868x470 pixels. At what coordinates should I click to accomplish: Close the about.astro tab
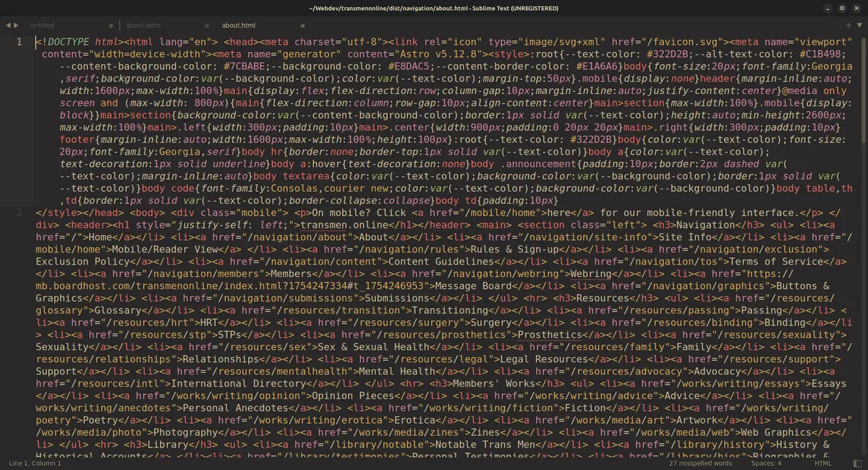[x=206, y=25]
